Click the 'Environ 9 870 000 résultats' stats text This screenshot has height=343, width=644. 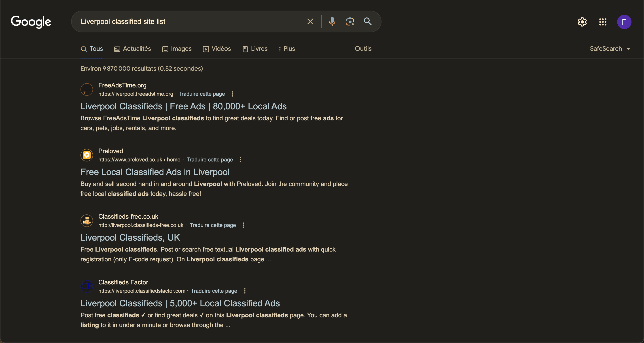pos(142,68)
